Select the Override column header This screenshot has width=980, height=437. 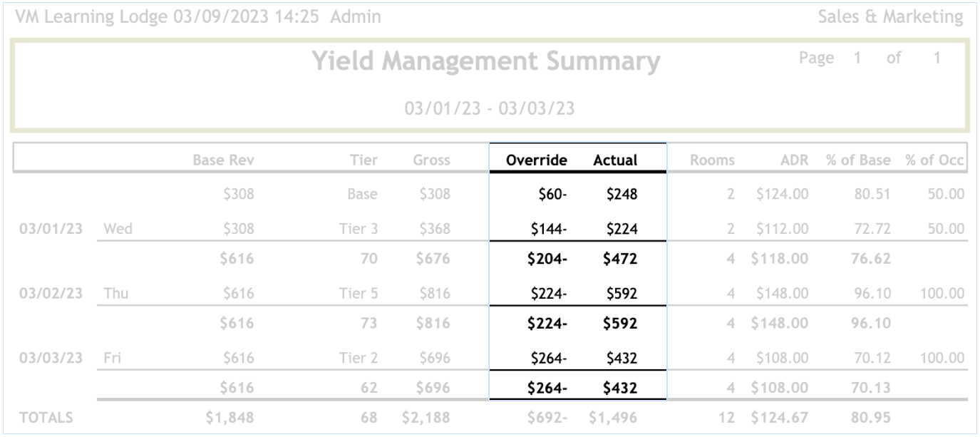(536, 160)
